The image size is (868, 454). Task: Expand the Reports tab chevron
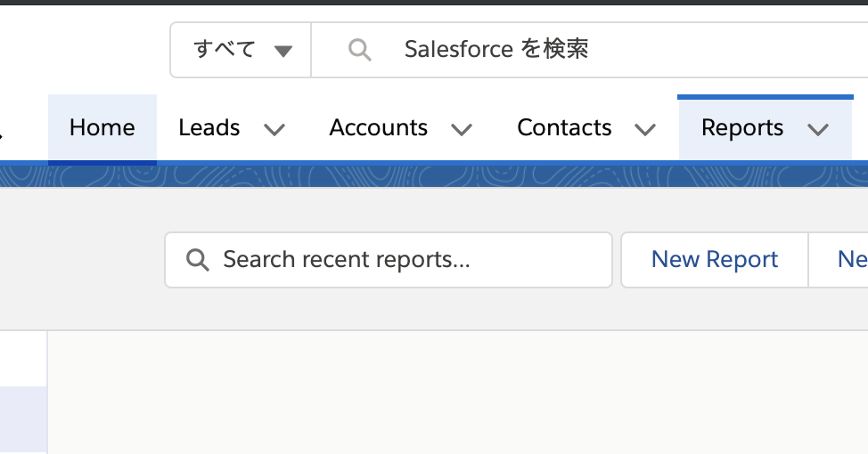pos(818,130)
